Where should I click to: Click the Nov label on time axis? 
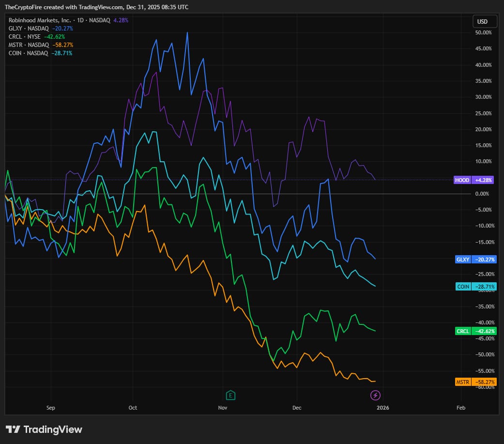223,408
